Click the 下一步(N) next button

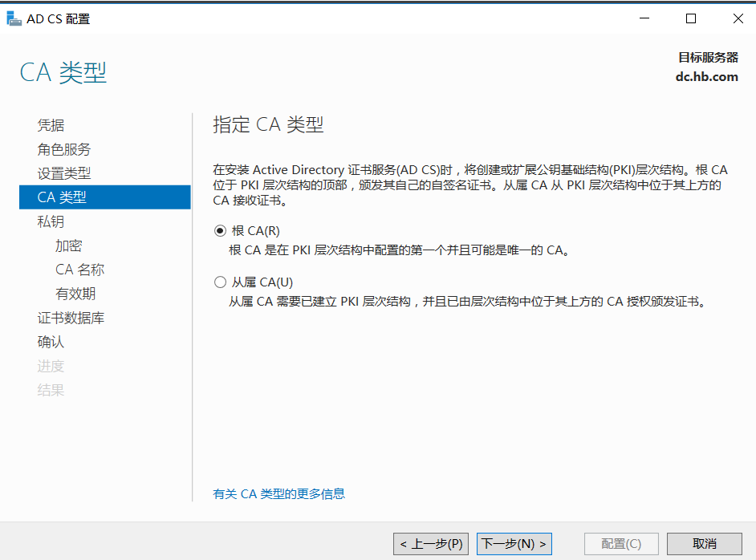(514, 544)
